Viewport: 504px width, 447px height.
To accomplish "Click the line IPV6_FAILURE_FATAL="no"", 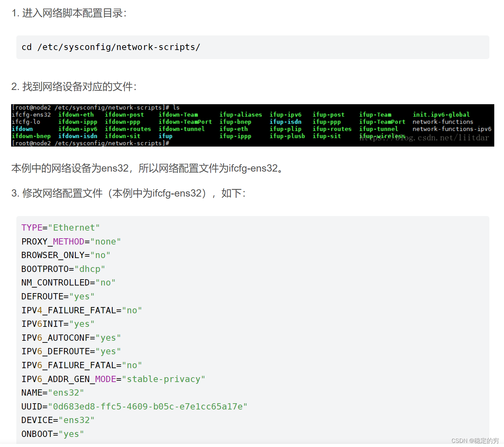I will coord(81,365).
